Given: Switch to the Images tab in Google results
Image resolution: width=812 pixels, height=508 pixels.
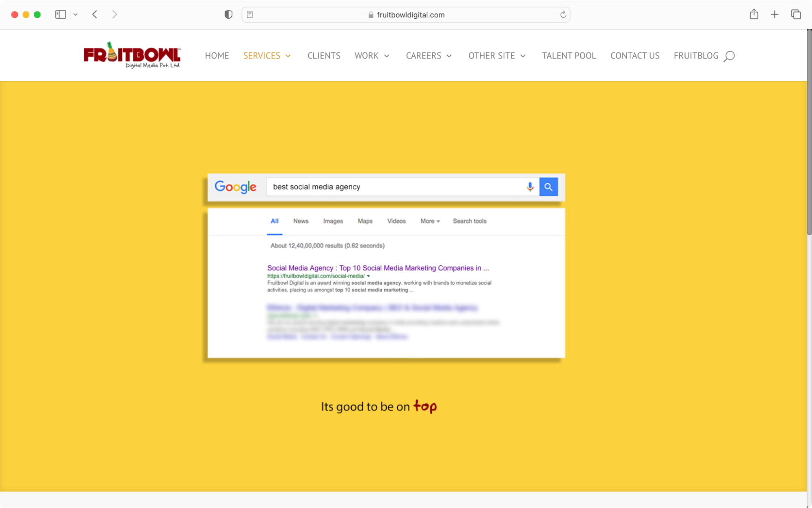Looking at the screenshot, I should pyautogui.click(x=333, y=221).
